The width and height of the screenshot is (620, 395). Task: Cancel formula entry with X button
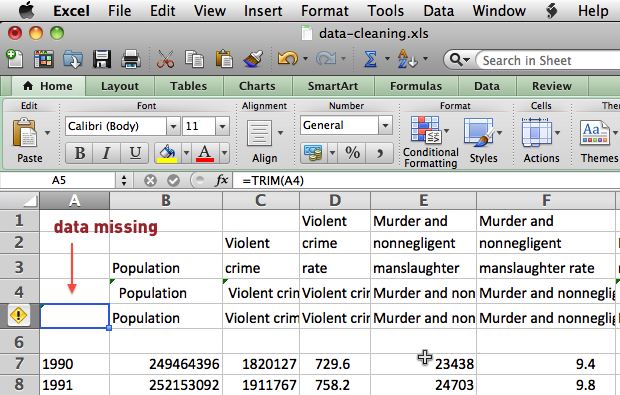tap(150, 181)
